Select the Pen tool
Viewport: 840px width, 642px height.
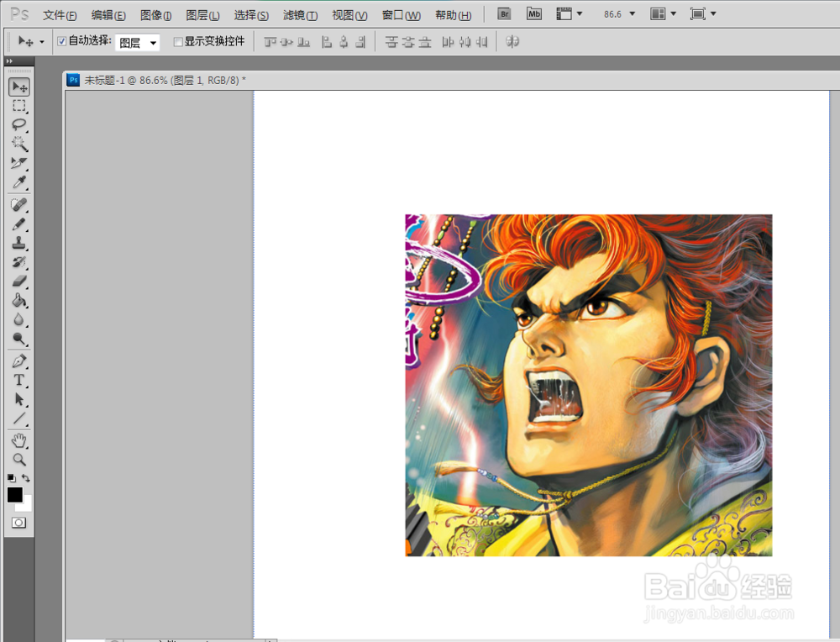(19, 361)
